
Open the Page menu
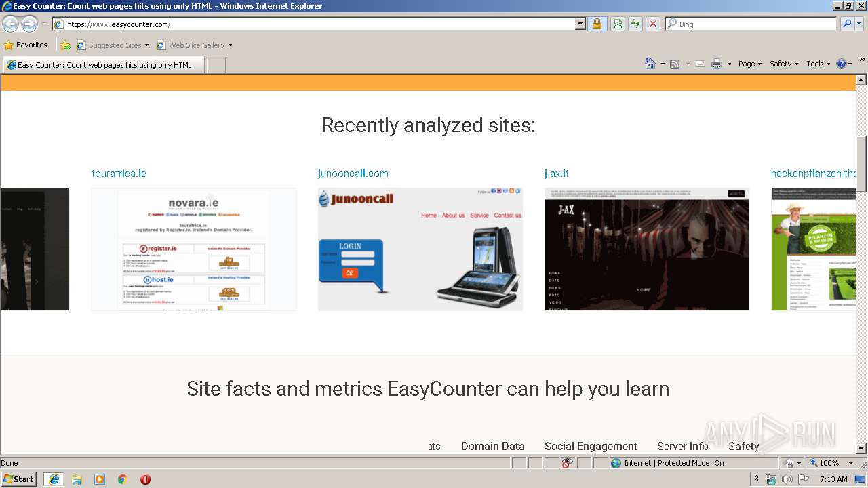click(750, 64)
